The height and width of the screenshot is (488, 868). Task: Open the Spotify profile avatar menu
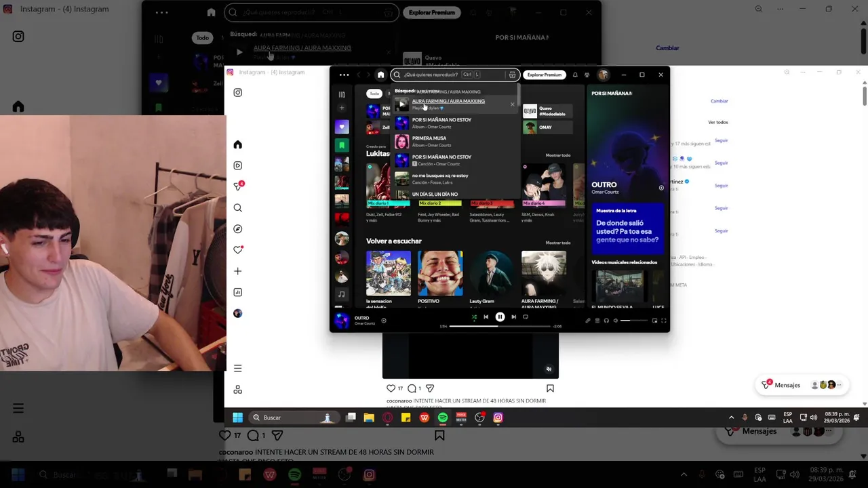(603, 75)
